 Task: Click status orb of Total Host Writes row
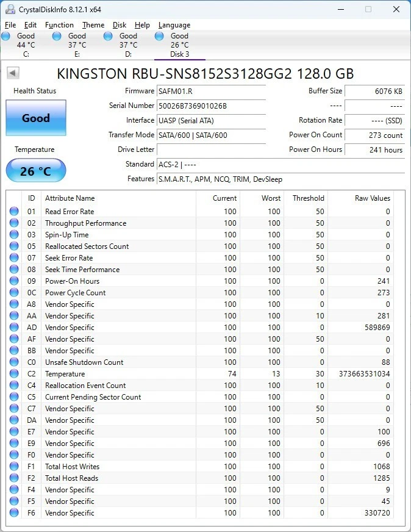[14, 466]
